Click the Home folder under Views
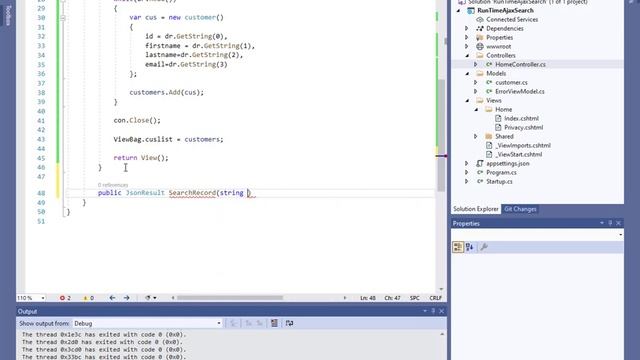Viewport: 640px width, 360px height. 503,109
